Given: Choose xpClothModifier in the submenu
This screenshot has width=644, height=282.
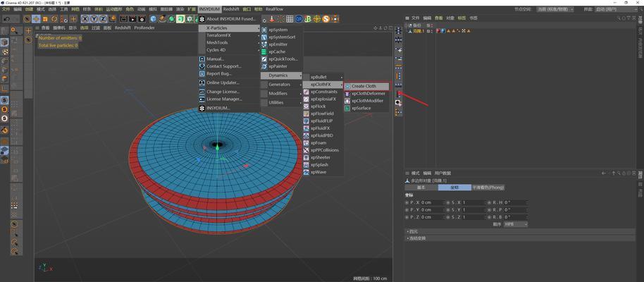Looking at the screenshot, I should tap(366, 101).
